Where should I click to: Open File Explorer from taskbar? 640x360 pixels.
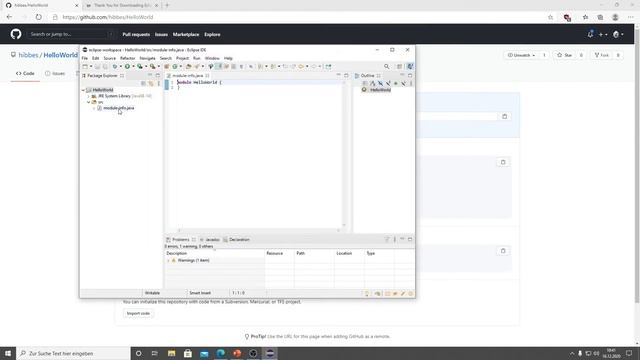(x=171, y=353)
